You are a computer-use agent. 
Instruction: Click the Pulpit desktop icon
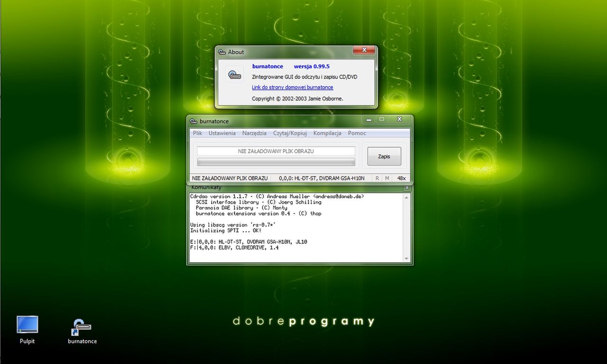[x=27, y=325]
